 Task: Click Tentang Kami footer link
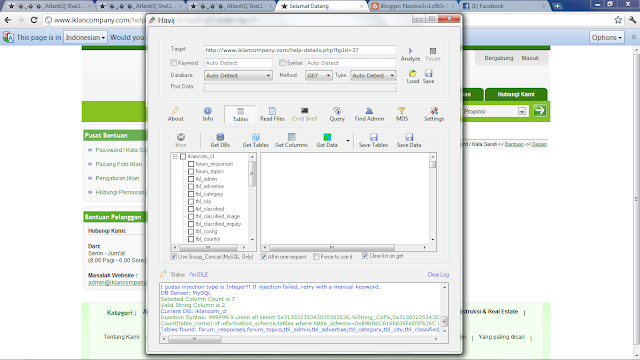(122, 337)
